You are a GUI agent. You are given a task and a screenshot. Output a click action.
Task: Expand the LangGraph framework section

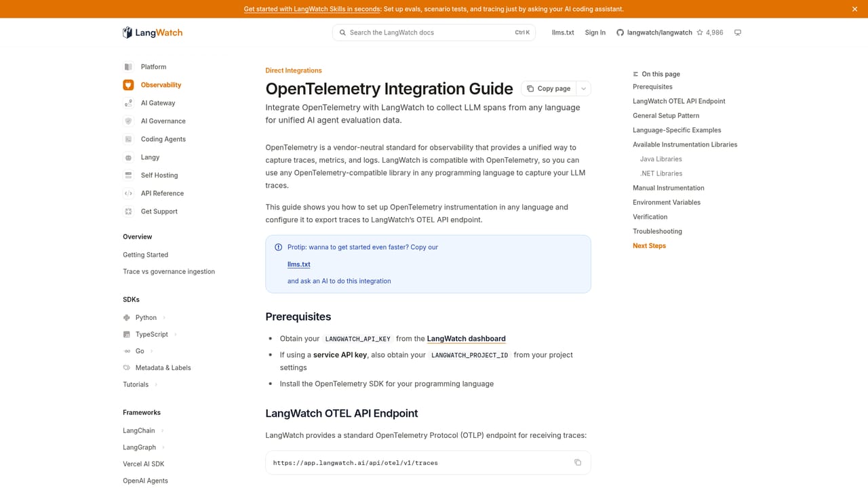click(163, 447)
